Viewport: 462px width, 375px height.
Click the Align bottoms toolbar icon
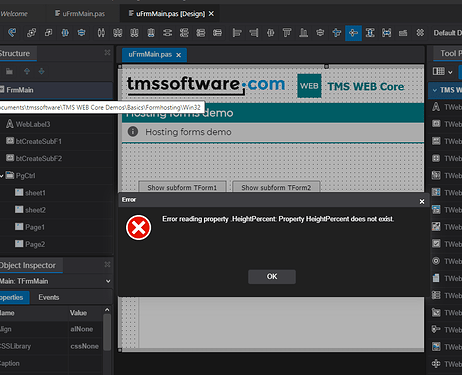pyautogui.click(x=303, y=33)
